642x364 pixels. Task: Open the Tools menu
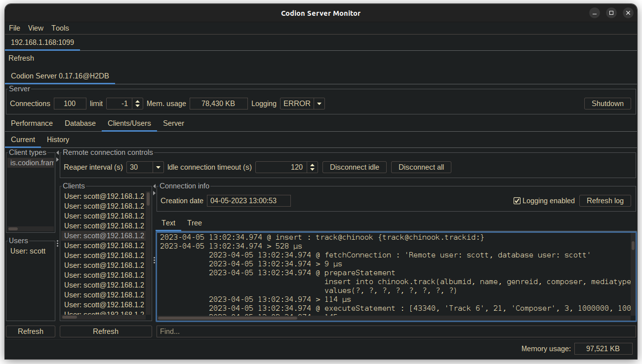pyautogui.click(x=60, y=28)
